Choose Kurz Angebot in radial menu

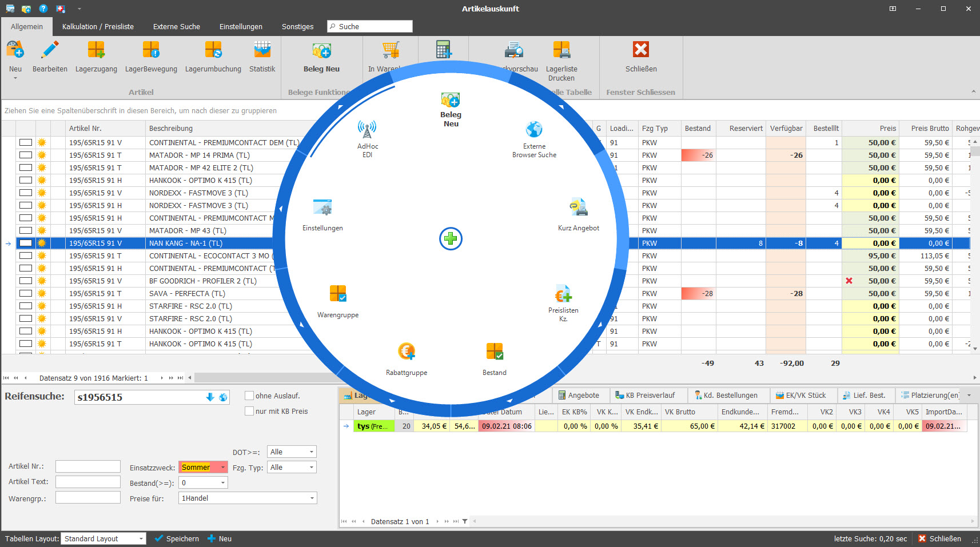coord(579,215)
